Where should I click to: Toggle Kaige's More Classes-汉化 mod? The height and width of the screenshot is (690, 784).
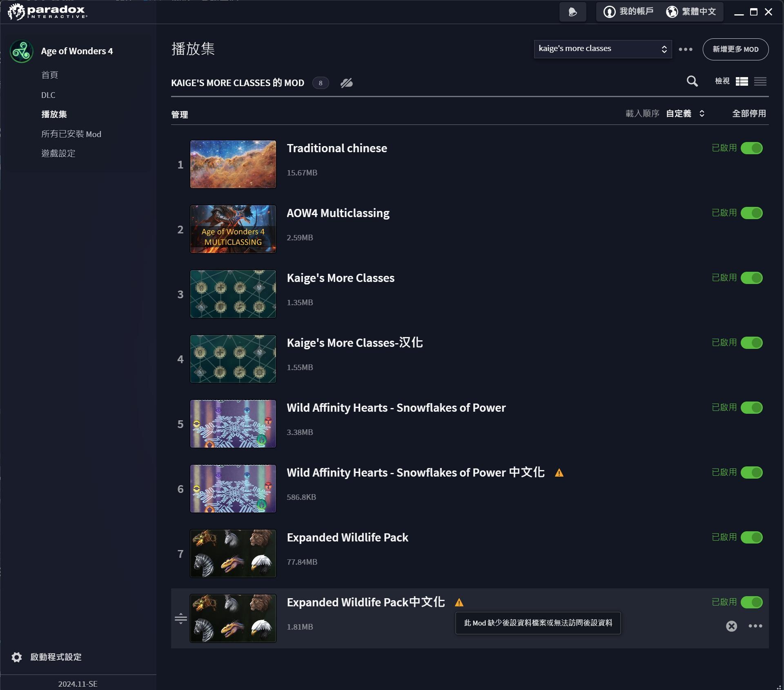[752, 343]
